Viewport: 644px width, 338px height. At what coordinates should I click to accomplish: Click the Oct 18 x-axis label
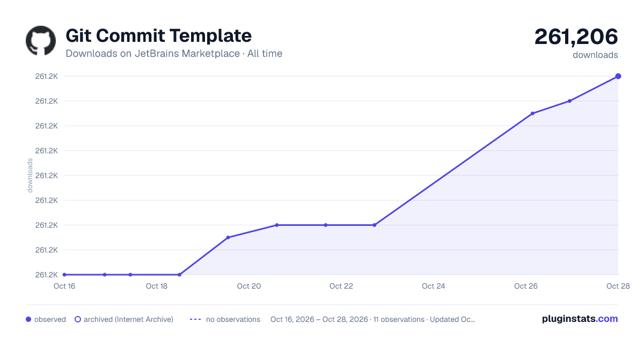pyautogui.click(x=157, y=286)
